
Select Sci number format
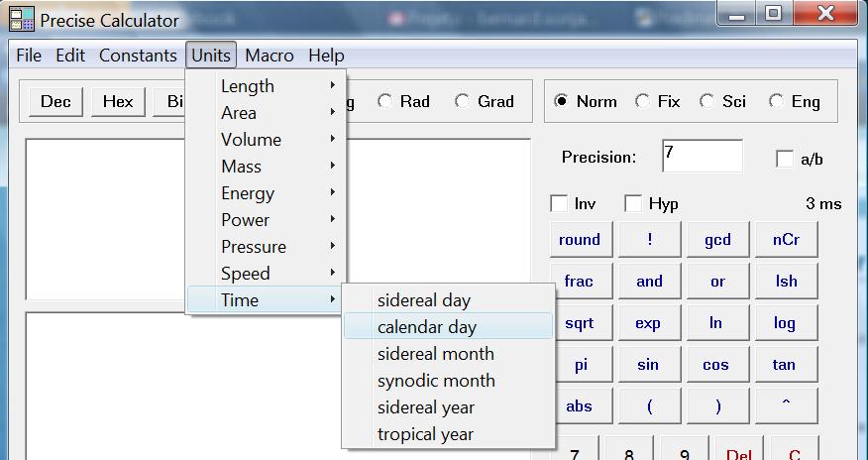[722, 101]
